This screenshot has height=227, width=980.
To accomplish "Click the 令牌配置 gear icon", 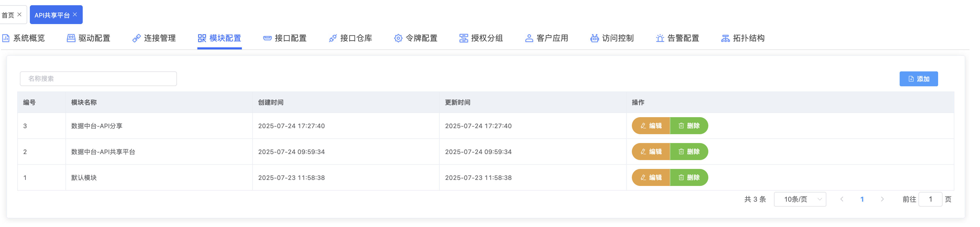I will click(398, 38).
